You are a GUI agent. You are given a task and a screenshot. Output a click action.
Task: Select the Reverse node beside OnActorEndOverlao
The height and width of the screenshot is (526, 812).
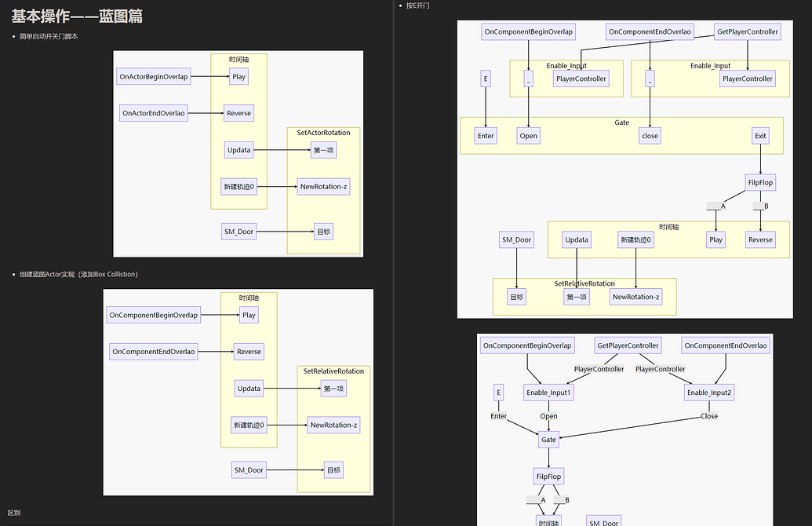point(239,113)
